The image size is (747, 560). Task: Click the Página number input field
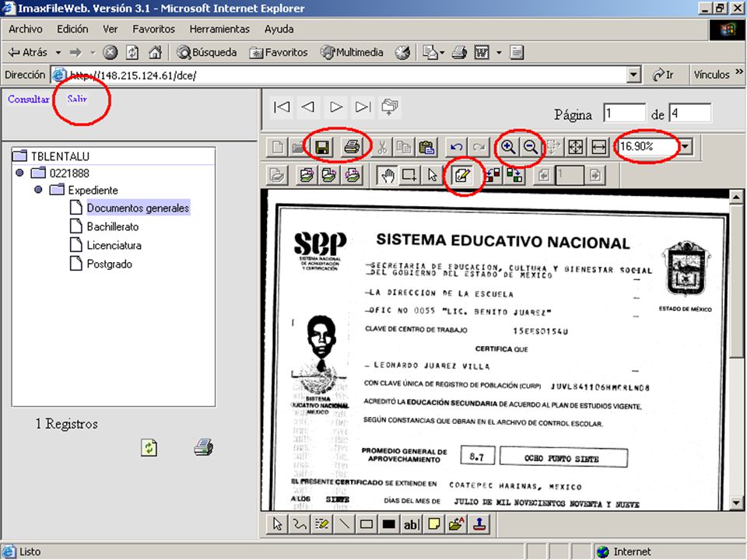[624, 114]
